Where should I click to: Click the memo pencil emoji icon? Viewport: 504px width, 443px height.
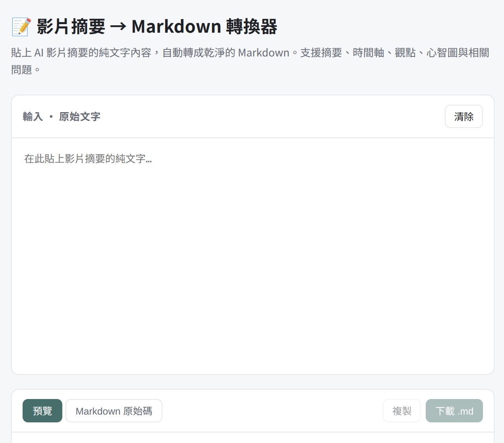(21, 27)
